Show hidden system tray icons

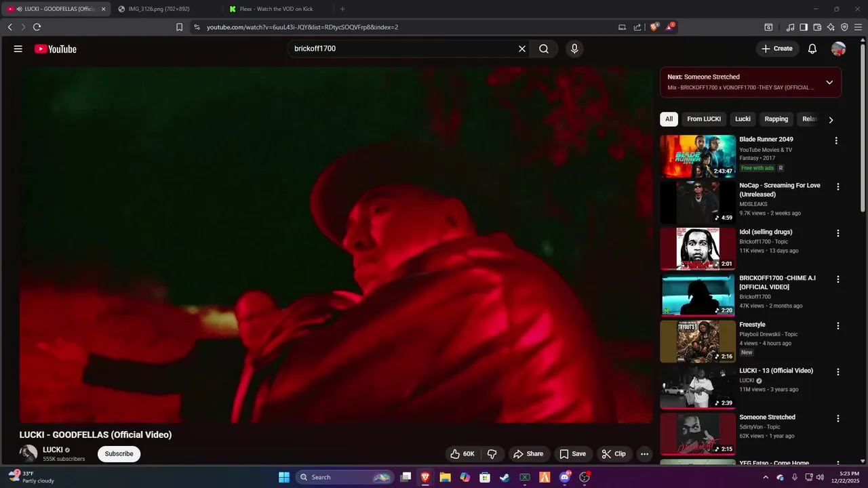[x=766, y=477]
